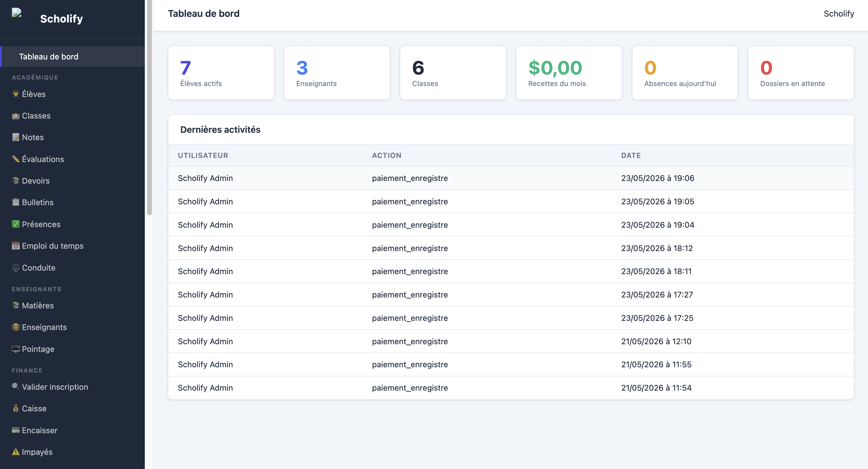Click the UTILISATEUR column header
Image resolution: width=868 pixels, height=469 pixels.
coord(203,156)
